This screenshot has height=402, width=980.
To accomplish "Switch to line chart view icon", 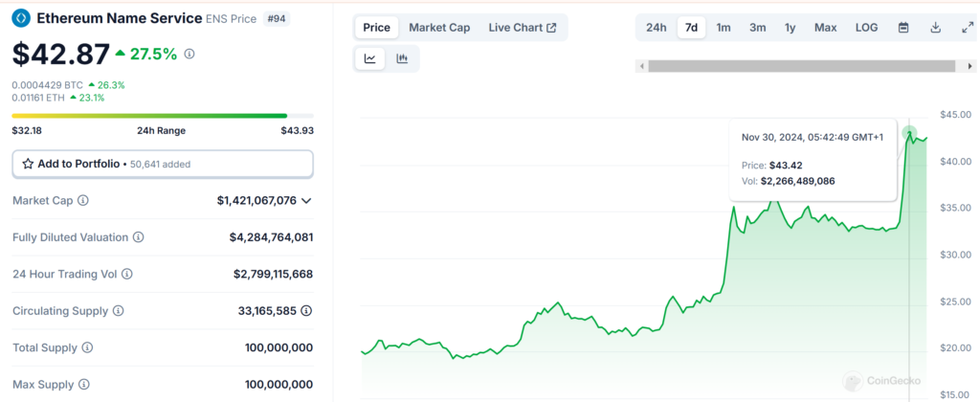I will [370, 58].
